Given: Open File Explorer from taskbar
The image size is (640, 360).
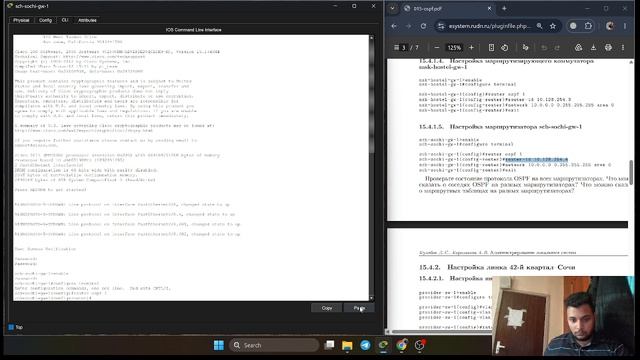Looking at the screenshot, I should click(x=347, y=345).
